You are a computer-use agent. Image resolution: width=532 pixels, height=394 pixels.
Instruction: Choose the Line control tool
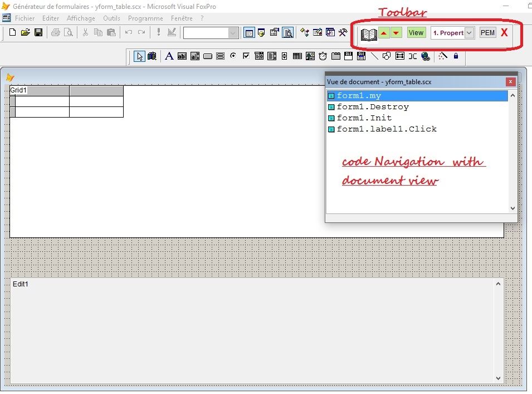click(374, 56)
